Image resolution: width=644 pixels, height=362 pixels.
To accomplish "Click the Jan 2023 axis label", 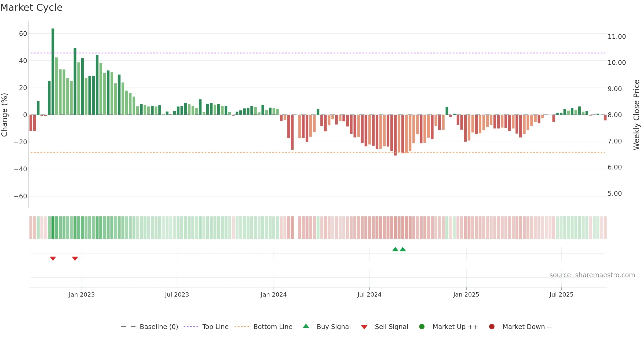I will click(x=82, y=294).
